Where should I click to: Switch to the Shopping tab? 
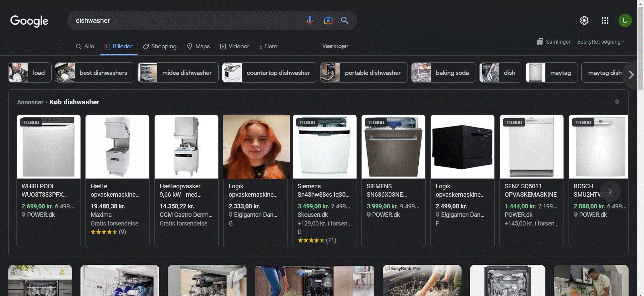[160, 46]
